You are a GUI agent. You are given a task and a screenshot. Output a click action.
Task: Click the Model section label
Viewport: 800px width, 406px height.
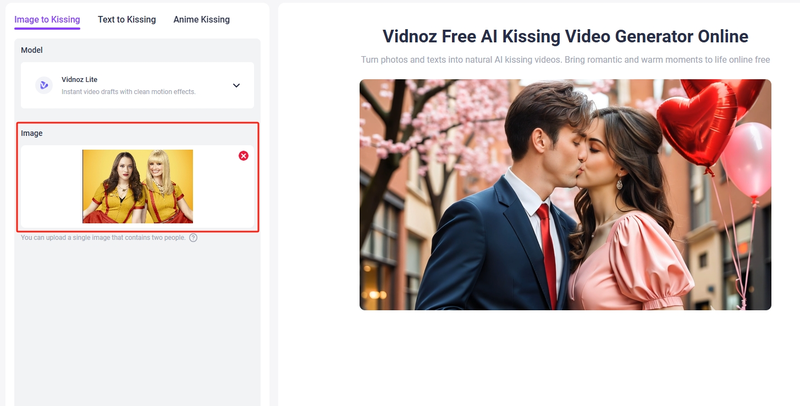click(x=32, y=50)
